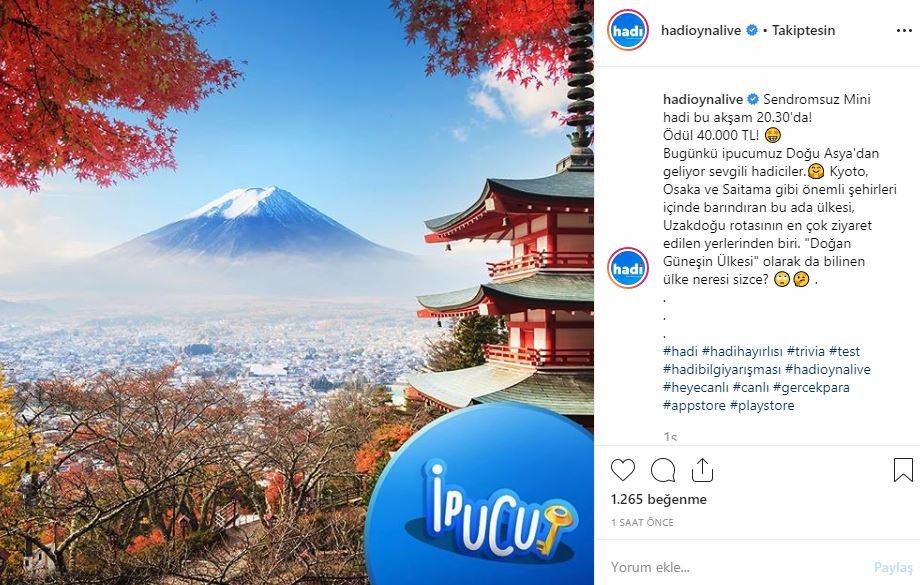
Task: Like the post with the heart icon
Action: [x=623, y=470]
